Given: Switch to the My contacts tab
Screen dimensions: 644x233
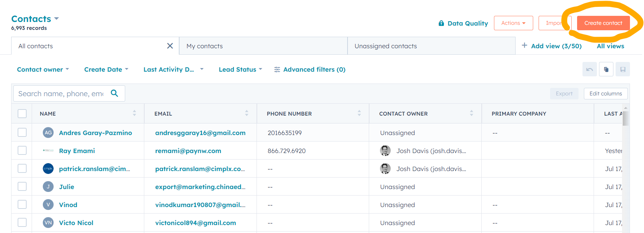Looking at the screenshot, I should coord(204,46).
